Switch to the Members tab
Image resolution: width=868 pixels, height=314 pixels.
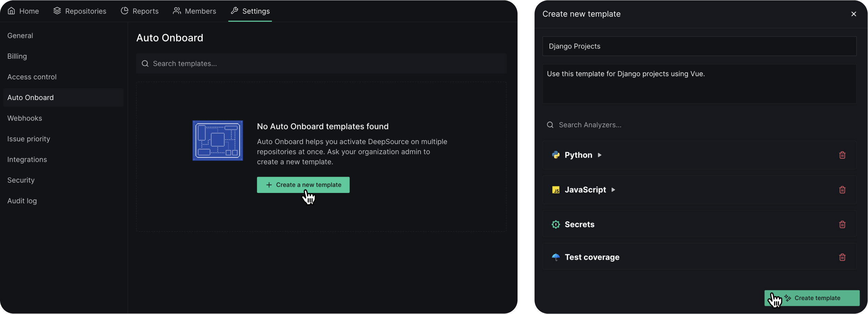pyautogui.click(x=195, y=11)
